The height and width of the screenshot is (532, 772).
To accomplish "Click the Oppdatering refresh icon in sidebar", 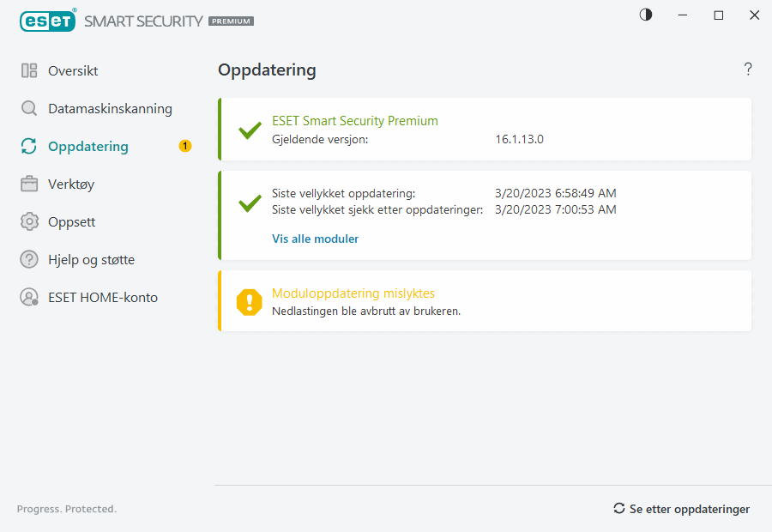I will pyautogui.click(x=27, y=146).
